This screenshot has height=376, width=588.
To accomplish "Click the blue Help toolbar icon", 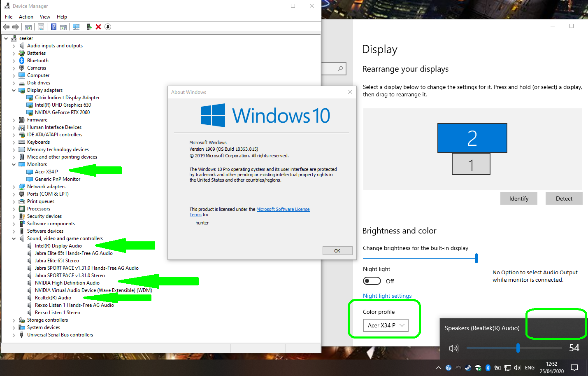I will tap(53, 27).
